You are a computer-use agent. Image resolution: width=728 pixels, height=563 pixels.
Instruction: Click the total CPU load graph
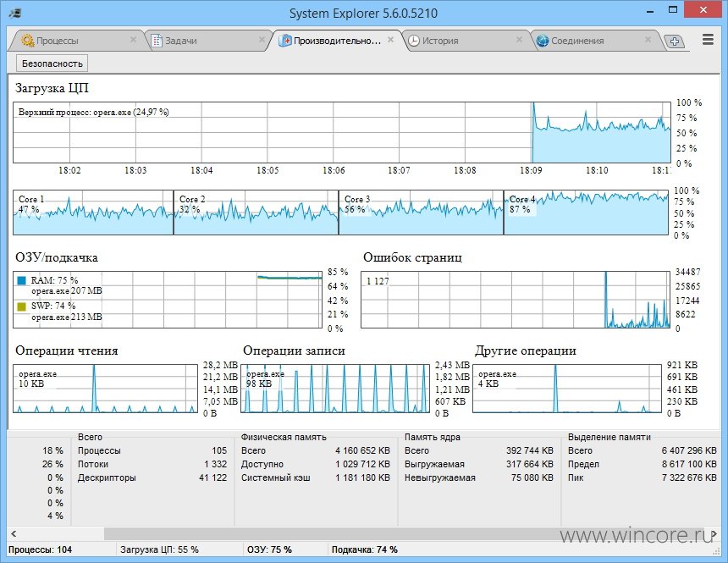(x=342, y=132)
